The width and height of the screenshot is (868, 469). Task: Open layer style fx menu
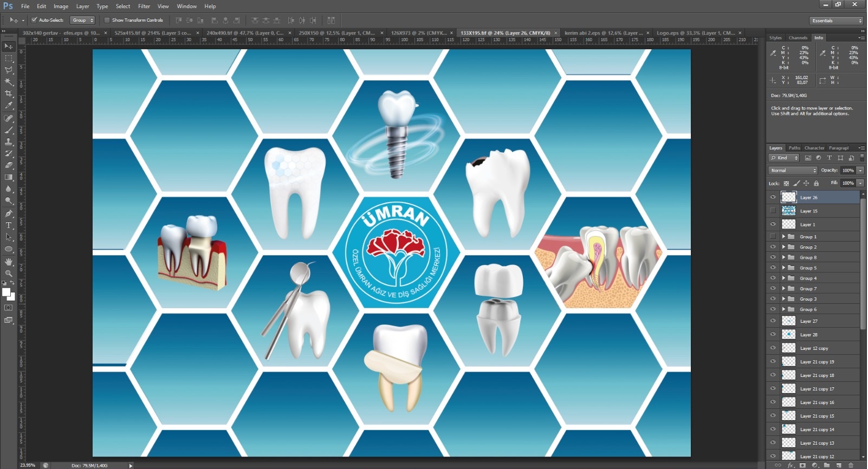click(791, 465)
